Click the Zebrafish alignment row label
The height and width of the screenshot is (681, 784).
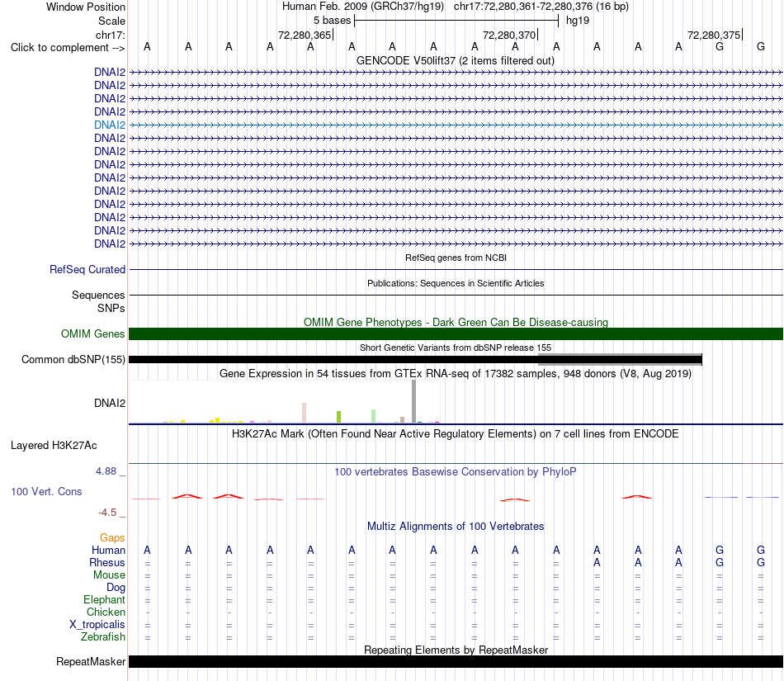tap(103, 637)
